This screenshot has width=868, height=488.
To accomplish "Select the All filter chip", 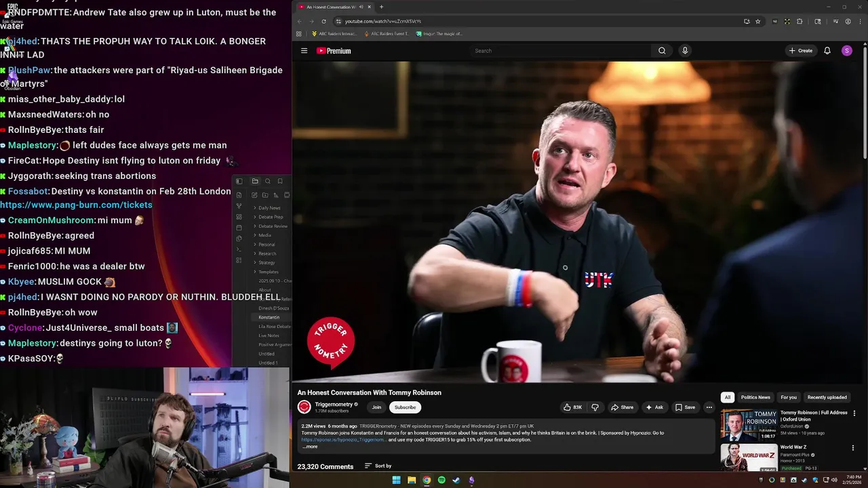I will pos(728,397).
